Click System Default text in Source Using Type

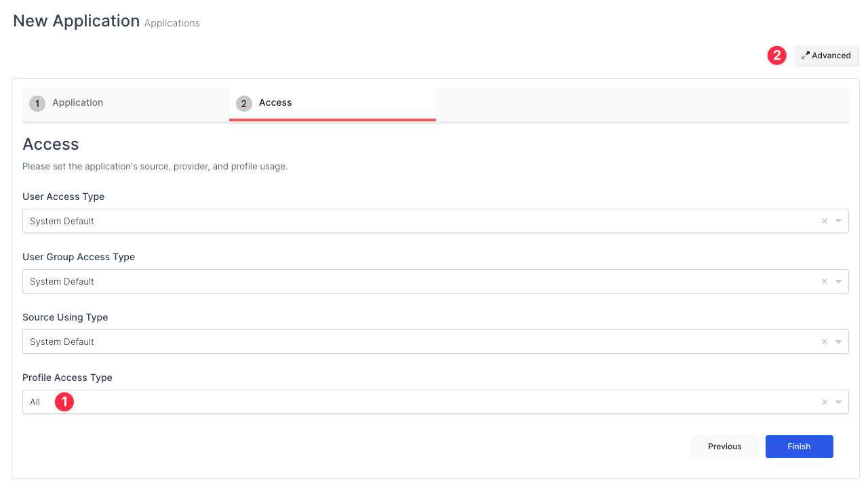point(62,342)
